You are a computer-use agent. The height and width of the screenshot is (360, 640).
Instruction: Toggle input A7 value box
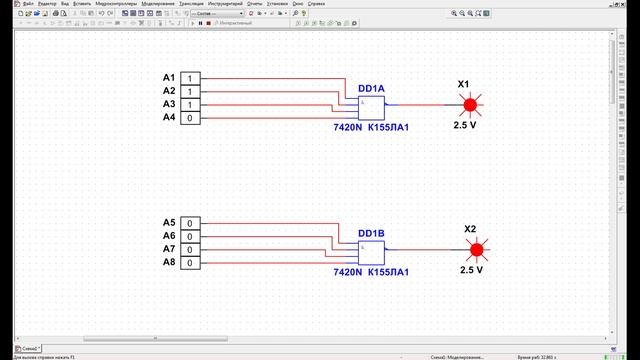click(x=190, y=249)
